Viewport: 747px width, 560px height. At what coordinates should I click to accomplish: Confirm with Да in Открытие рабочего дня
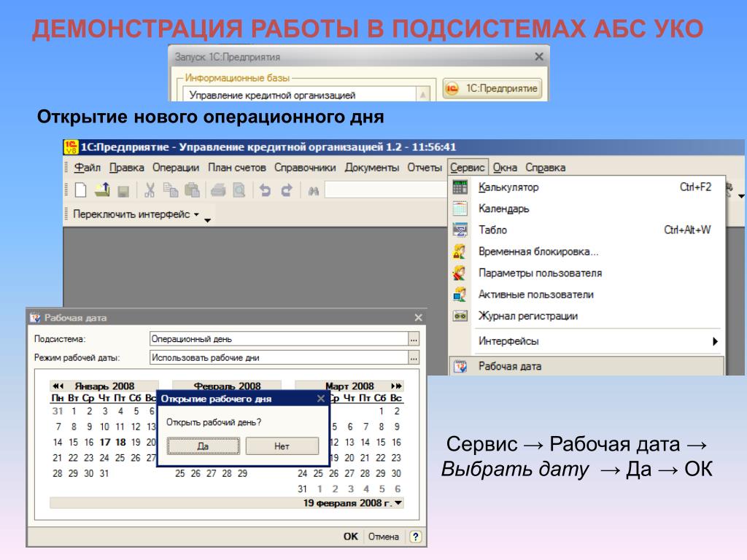coord(203,446)
